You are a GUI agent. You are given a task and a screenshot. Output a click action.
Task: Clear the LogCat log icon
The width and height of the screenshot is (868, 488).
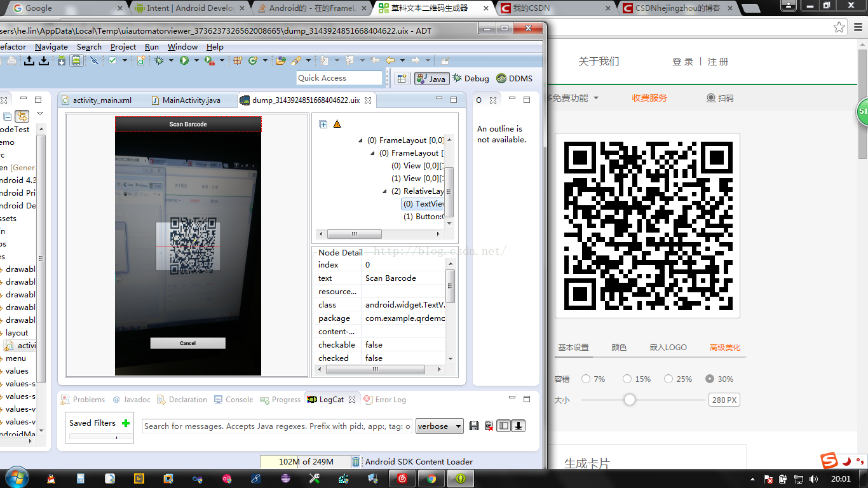[x=488, y=426]
